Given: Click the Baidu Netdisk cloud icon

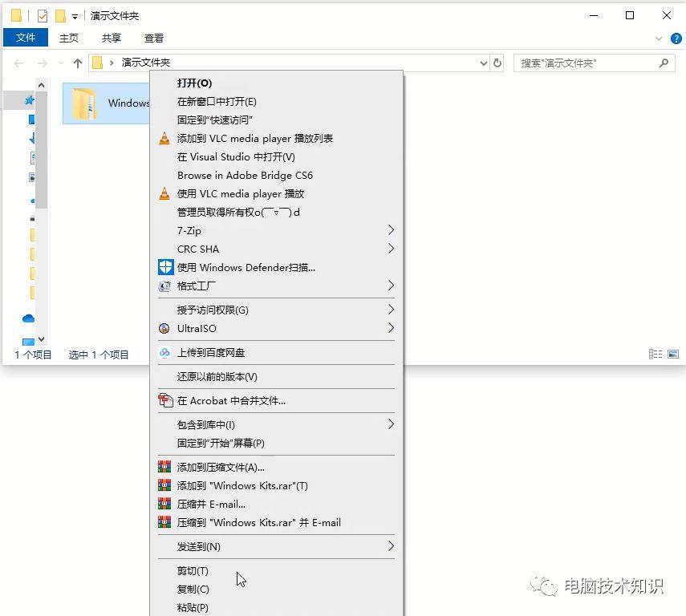Looking at the screenshot, I should tap(164, 353).
